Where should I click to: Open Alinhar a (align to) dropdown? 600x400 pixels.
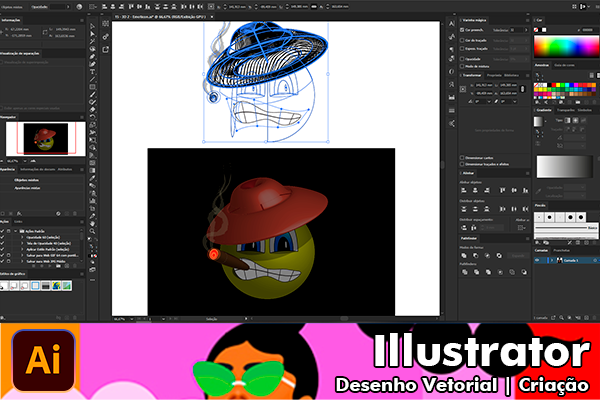click(521, 228)
